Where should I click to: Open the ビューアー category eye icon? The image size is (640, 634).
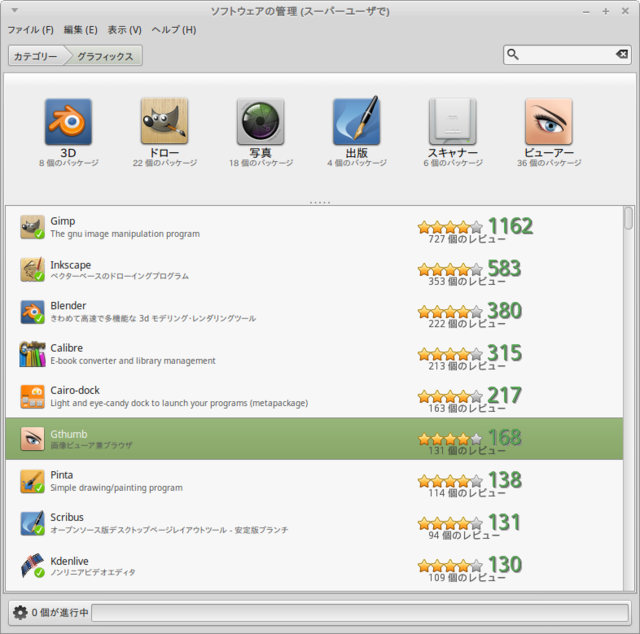549,122
